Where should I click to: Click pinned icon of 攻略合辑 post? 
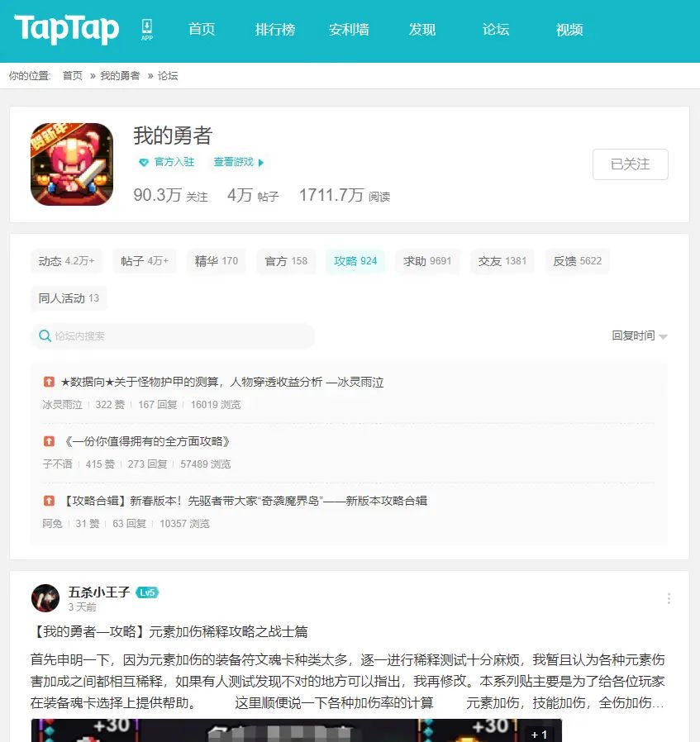point(49,500)
